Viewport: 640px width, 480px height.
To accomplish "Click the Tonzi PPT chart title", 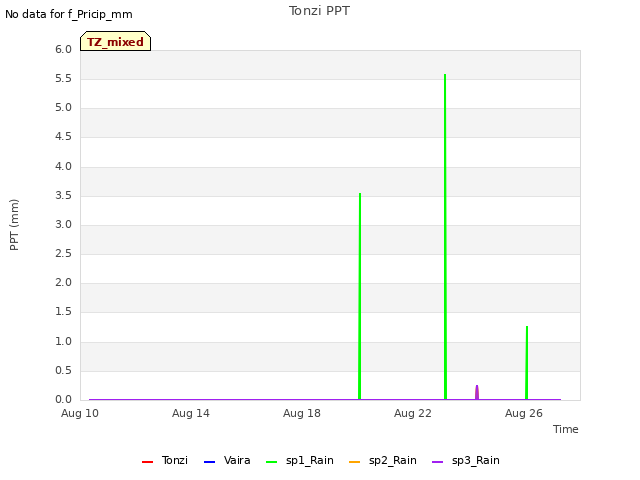I will [319, 11].
